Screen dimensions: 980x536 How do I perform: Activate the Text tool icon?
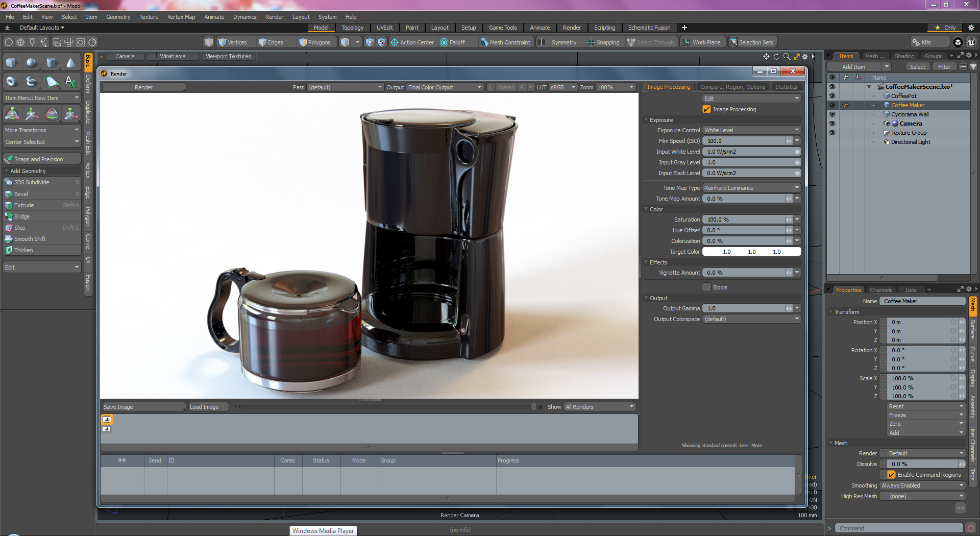[71, 82]
